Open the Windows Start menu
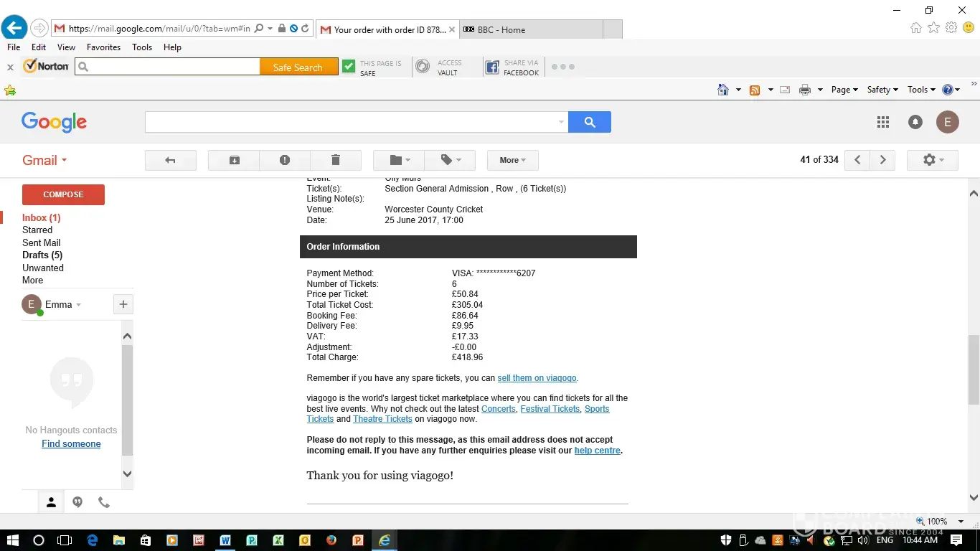Screen dimensions: 980x551 click(13, 540)
